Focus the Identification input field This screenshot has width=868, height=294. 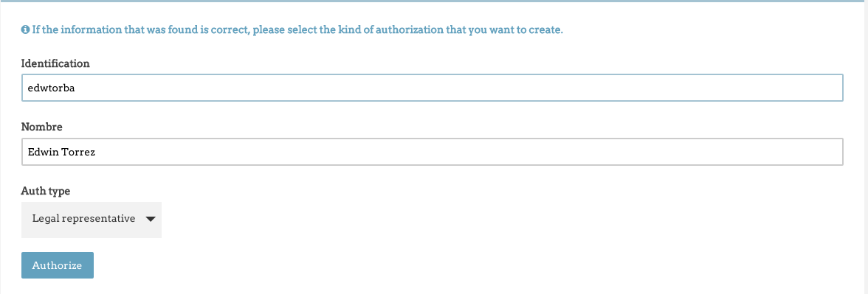(x=433, y=87)
